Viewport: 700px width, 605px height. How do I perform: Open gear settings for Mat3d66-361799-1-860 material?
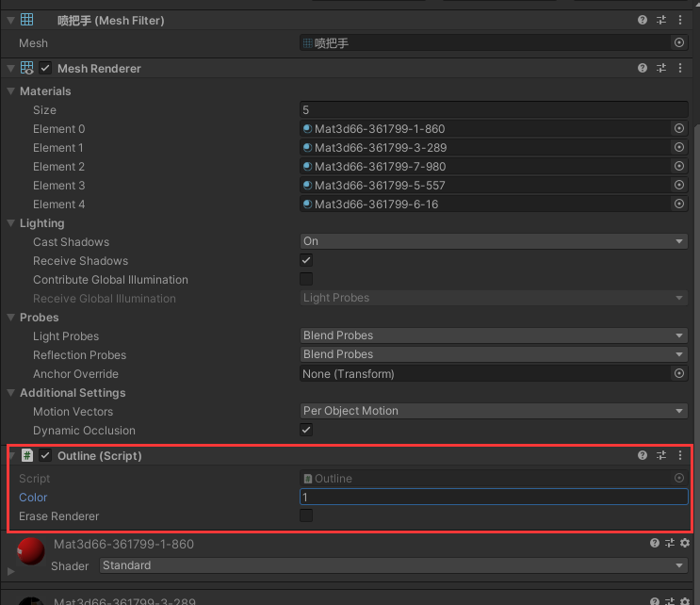point(685,543)
